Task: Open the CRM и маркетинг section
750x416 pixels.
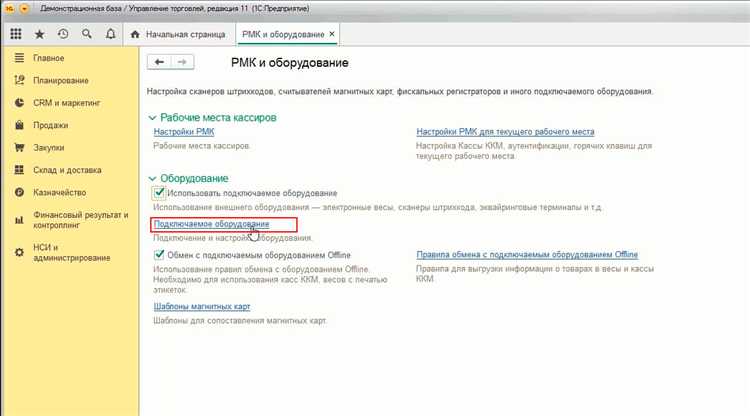Action: (66, 103)
